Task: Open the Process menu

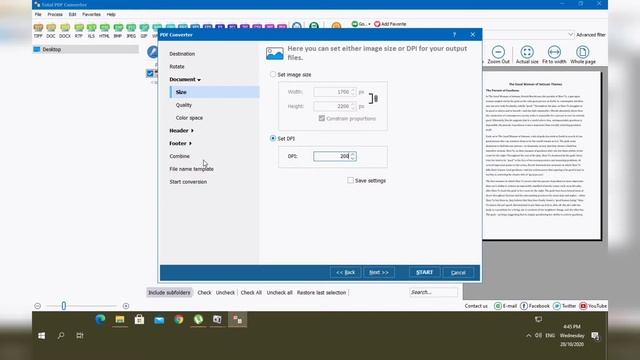Action: point(55,14)
